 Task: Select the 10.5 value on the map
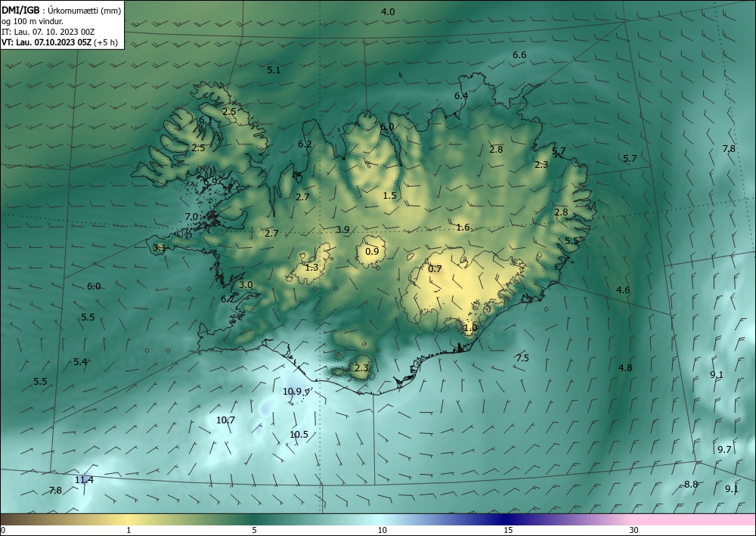pos(299,434)
